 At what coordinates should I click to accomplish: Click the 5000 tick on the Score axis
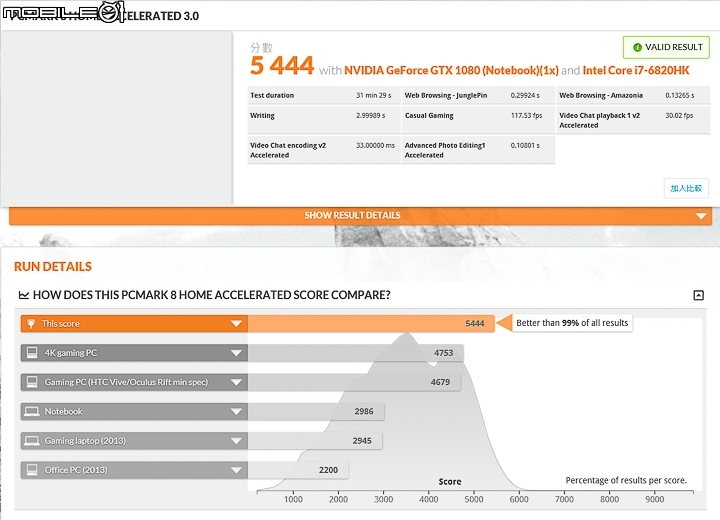pos(473,499)
